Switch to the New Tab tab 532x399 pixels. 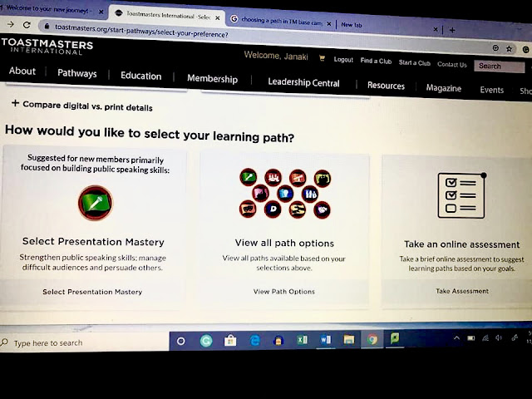click(x=352, y=25)
